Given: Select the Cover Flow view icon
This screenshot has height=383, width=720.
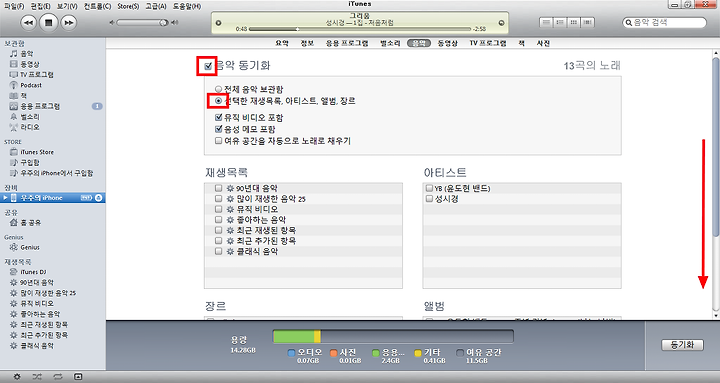Looking at the screenshot, I should pos(588,22).
